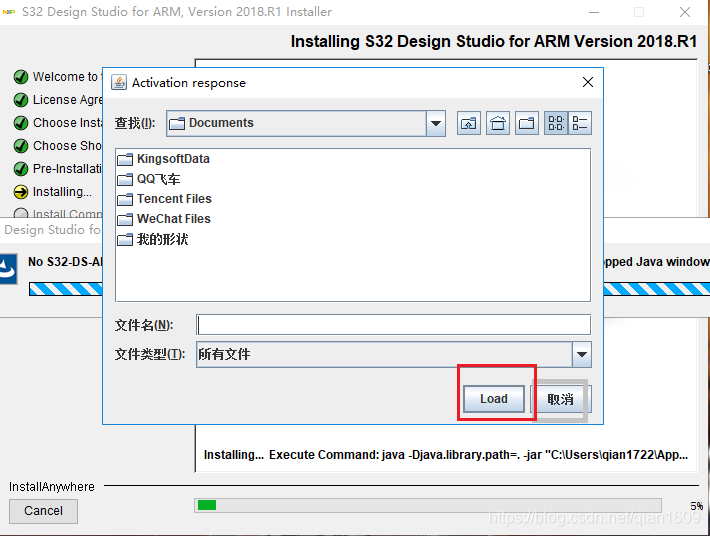This screenshot has height=536, width=710.
Task: Expand the Documents location dropdown
Action: [x=436, y=123]
